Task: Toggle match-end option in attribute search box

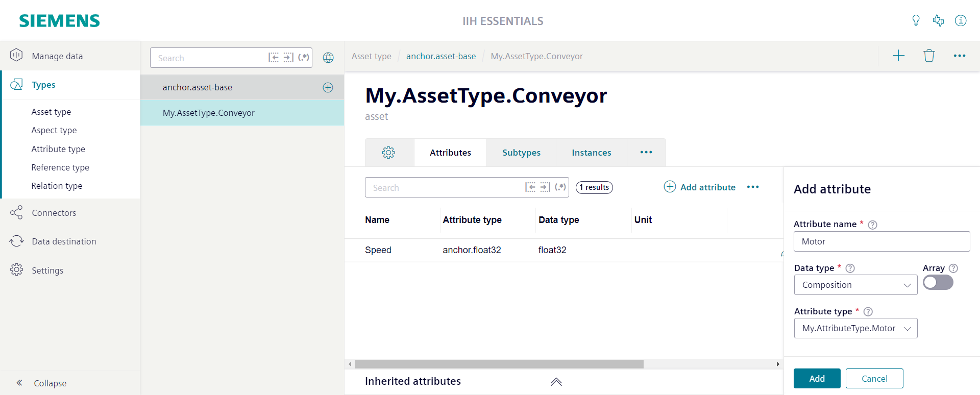Action: (545, 187)
